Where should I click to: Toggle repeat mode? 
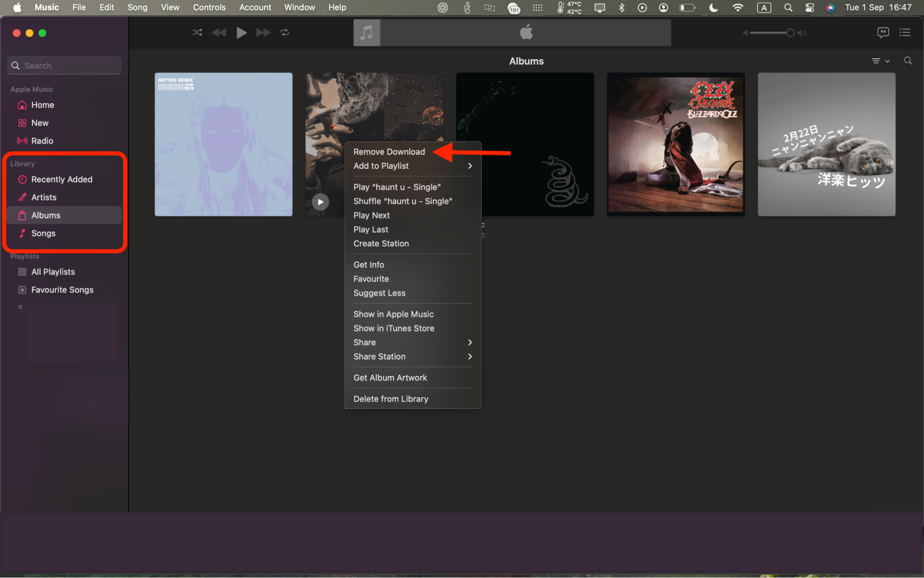tap(285, 32)
